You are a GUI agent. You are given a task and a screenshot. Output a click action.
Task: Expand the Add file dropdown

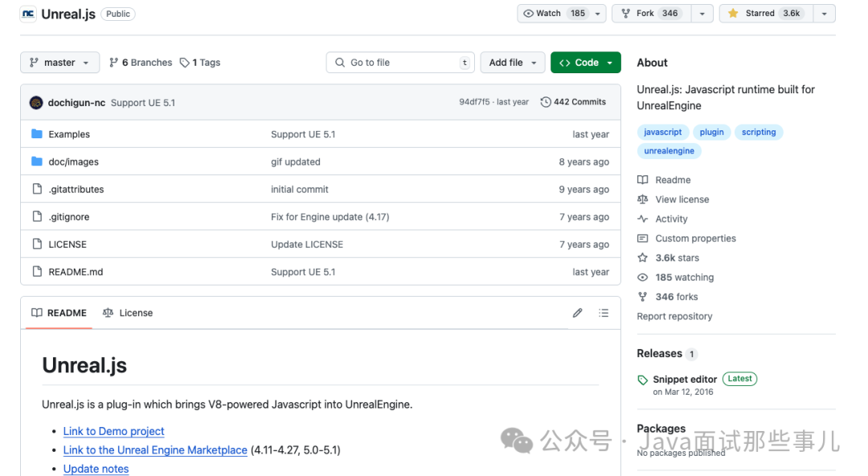(513, 63)
